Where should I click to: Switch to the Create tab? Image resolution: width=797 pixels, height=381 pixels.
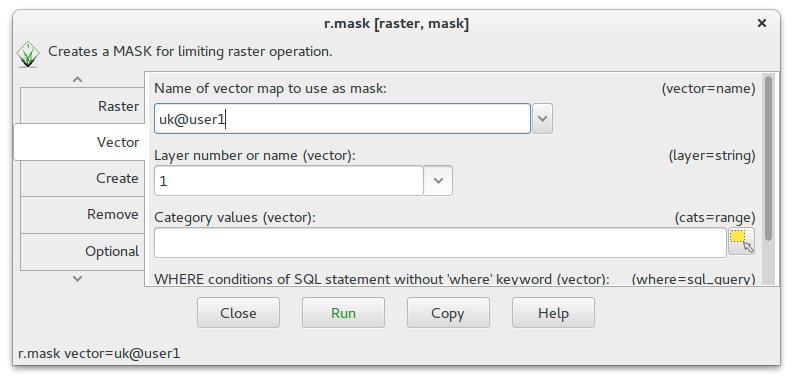[x=82, y=178]
